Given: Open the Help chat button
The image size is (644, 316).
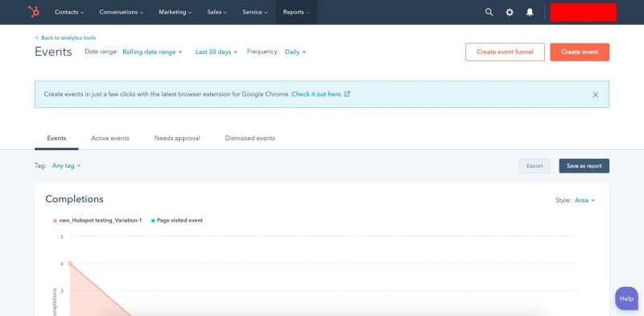Looking at the screenshot, I should click(626, 298).
